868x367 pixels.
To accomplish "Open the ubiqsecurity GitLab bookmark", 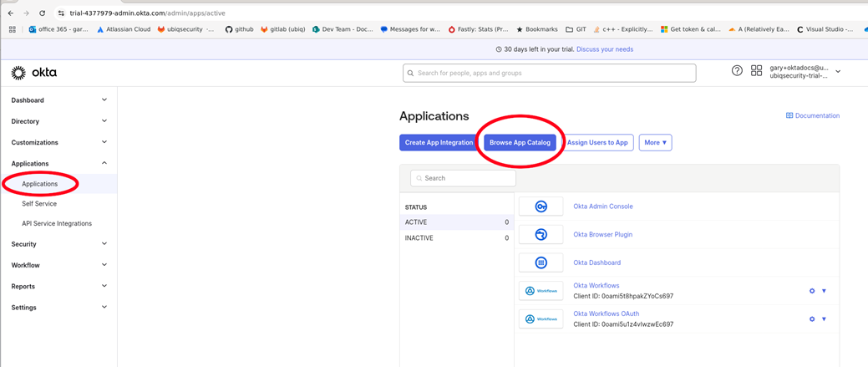I will pyautogui.click(x=186, y=29).
